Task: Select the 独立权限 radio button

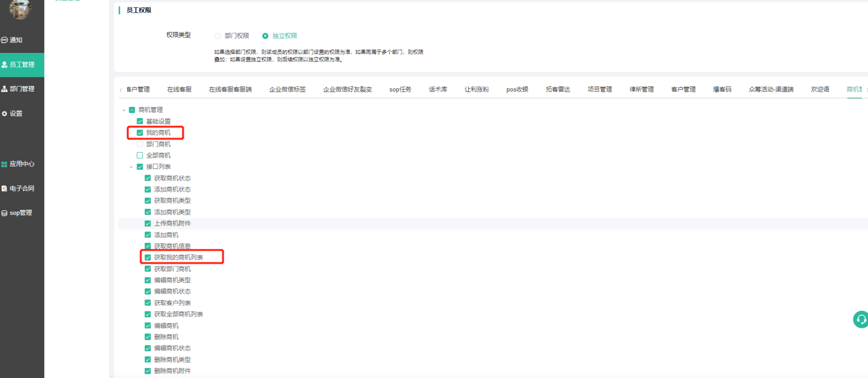Action: click(265, 36)
